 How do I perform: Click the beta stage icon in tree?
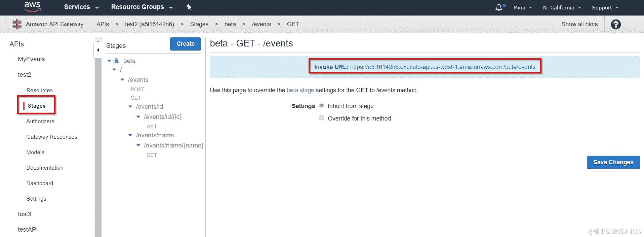(116, 61)
